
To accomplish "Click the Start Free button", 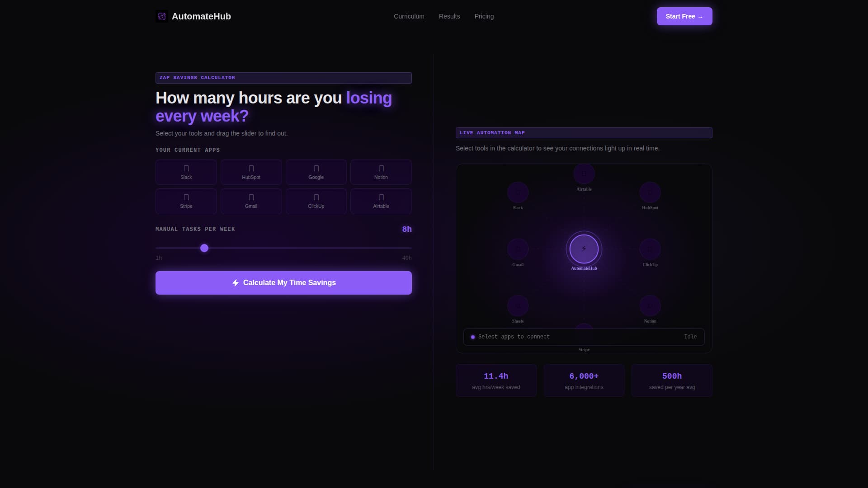I will pos(684,16).
